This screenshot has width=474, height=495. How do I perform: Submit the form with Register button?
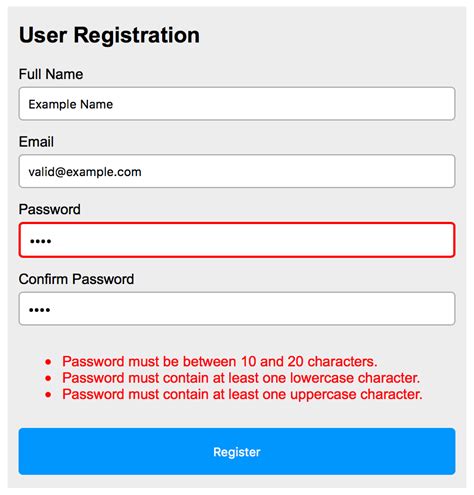237,451
